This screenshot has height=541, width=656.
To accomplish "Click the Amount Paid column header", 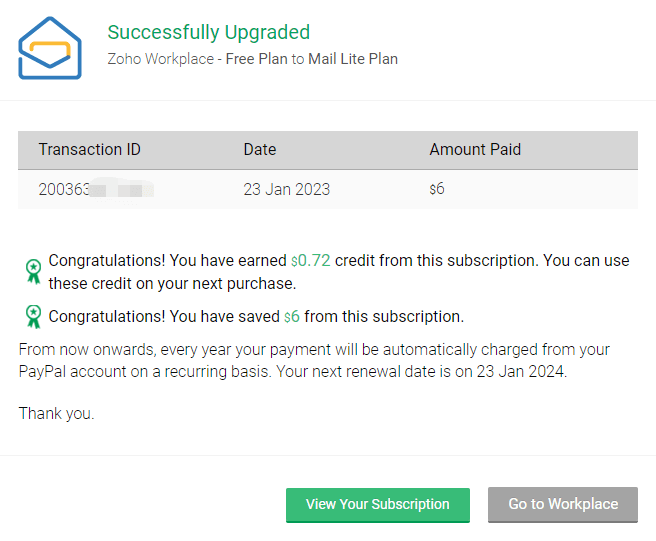I will (x=475, y=150).
